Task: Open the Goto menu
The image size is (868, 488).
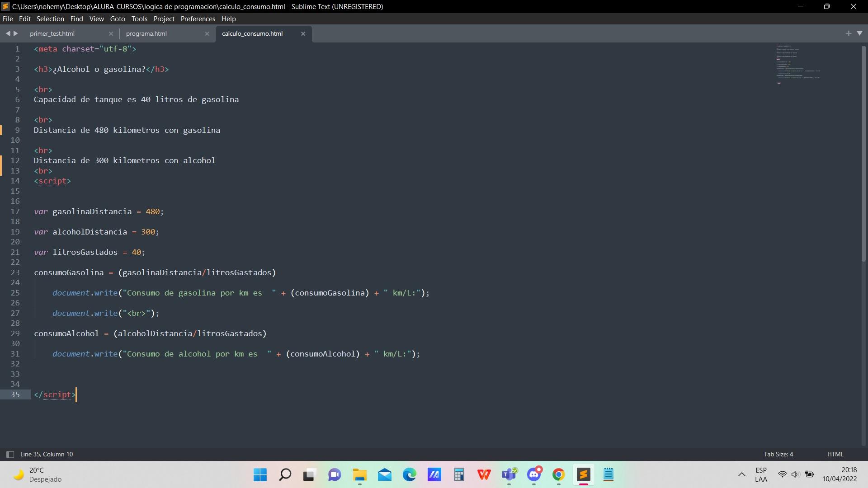Action: click(118, 19)
